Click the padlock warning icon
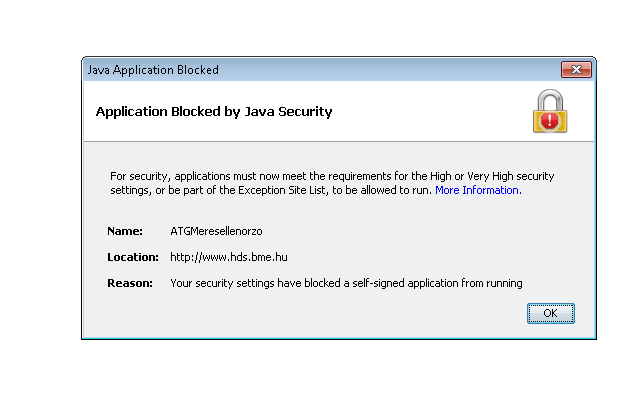 pyautogui.click(x=550, y=111)
